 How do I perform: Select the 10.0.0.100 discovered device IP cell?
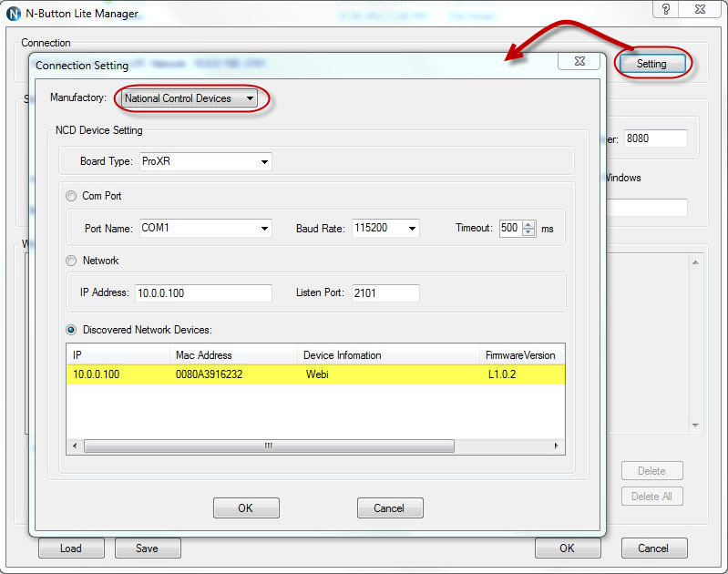coord(96,374)
